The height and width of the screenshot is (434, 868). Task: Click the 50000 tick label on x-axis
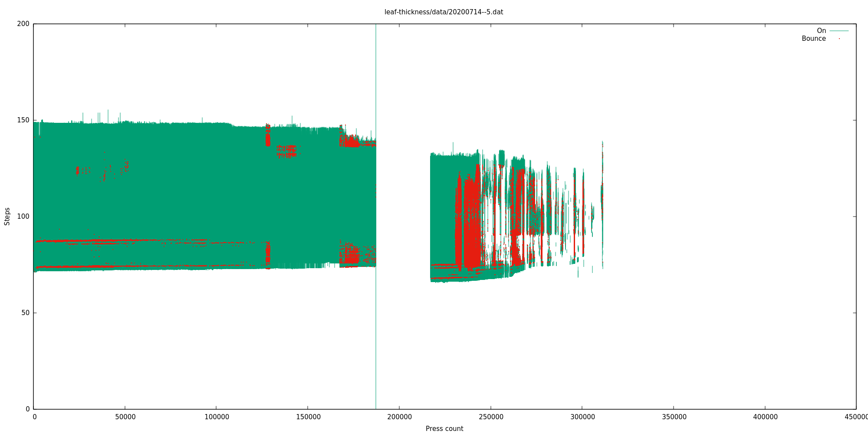coord(125,417)
